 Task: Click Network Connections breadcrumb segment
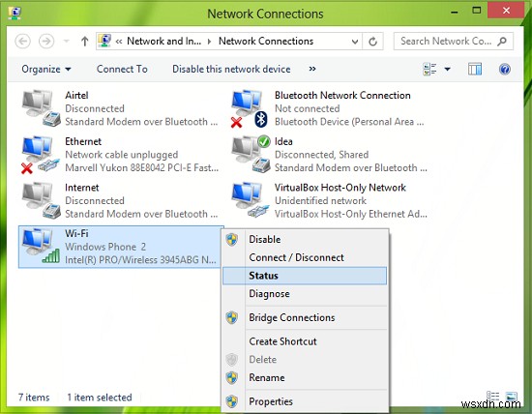266,41
